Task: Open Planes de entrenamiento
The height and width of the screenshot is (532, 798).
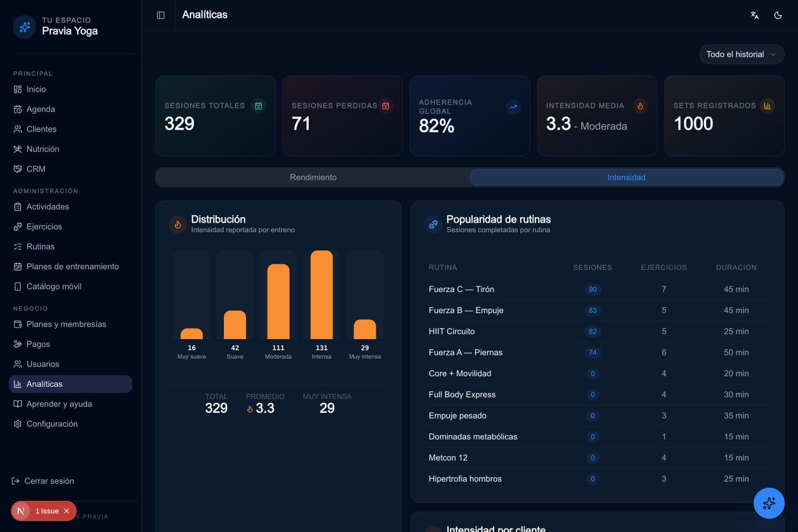Action: (70, 267)
